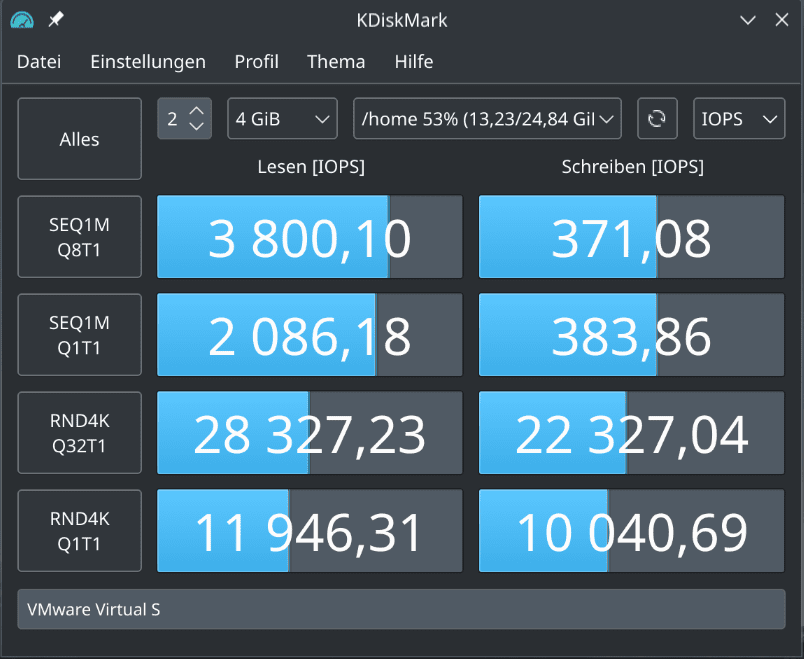Minimize window using the chevron-down icon
The image size is (804, 659).
[x=748, y=20]
